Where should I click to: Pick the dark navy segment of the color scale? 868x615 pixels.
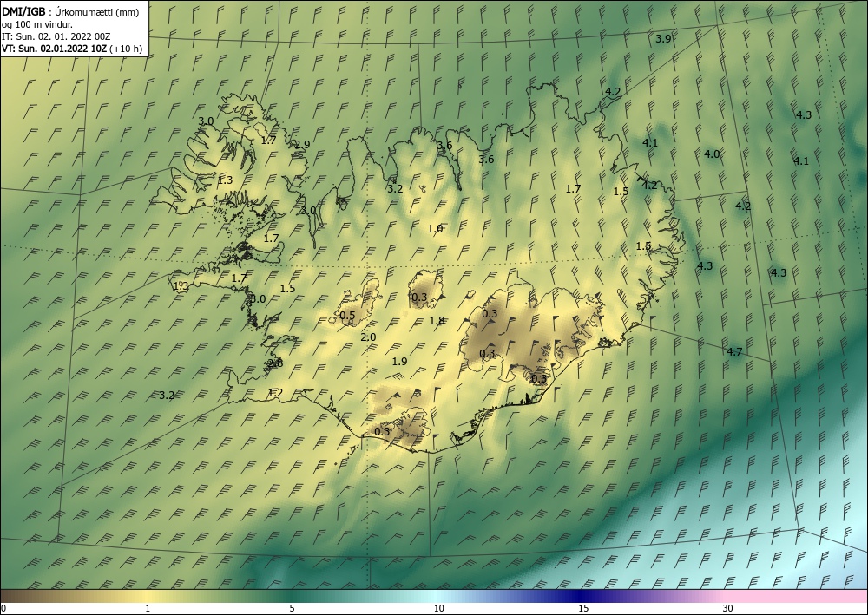(x=582, y=596)
